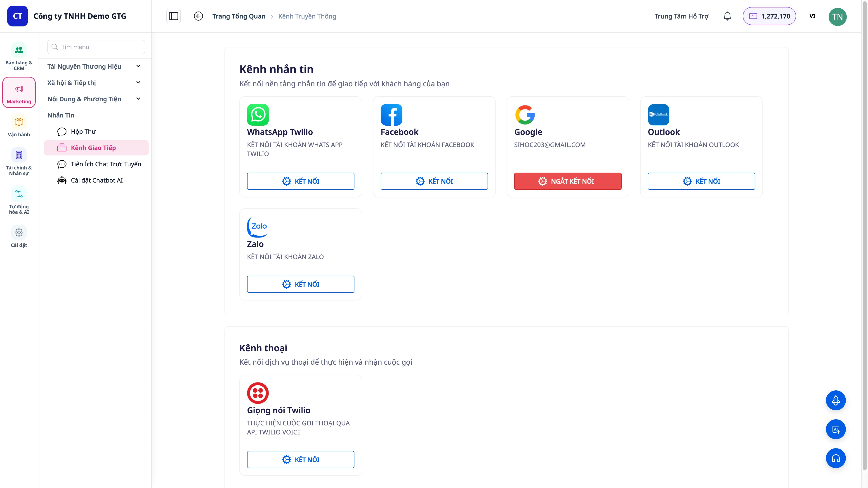Screen dimensions: 868x488
Task: Switch language via VI selector
Action: click(x=812, y=16)
